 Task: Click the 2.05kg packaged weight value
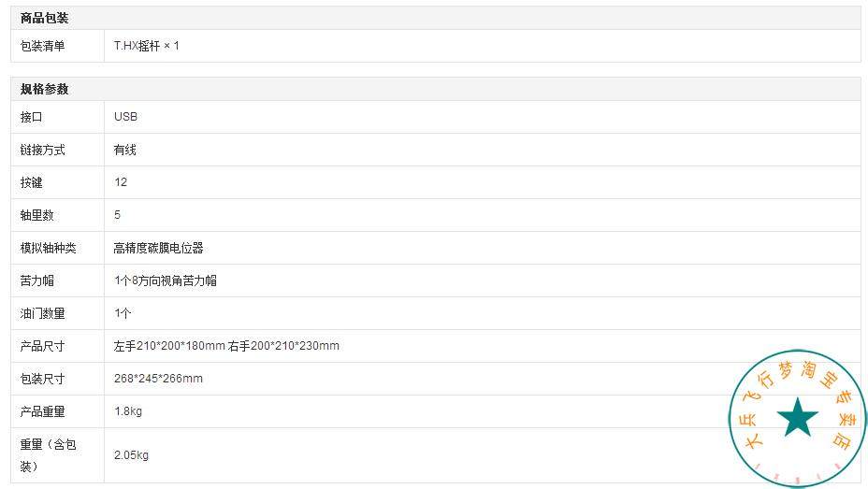coord(131,455)
